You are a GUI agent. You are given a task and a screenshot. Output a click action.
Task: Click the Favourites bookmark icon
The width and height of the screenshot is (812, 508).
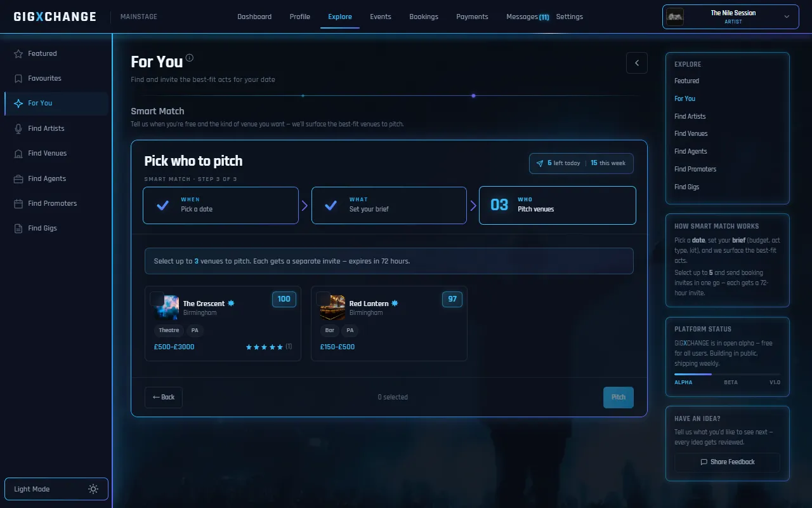pos(18,79)
